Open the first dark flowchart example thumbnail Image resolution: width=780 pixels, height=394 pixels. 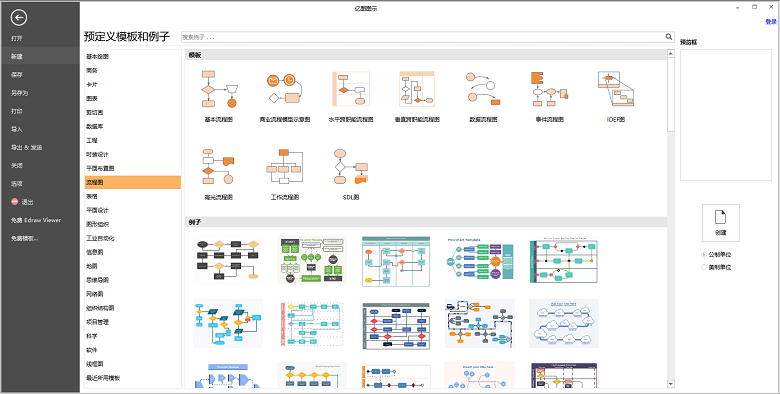tap(228, 260)
